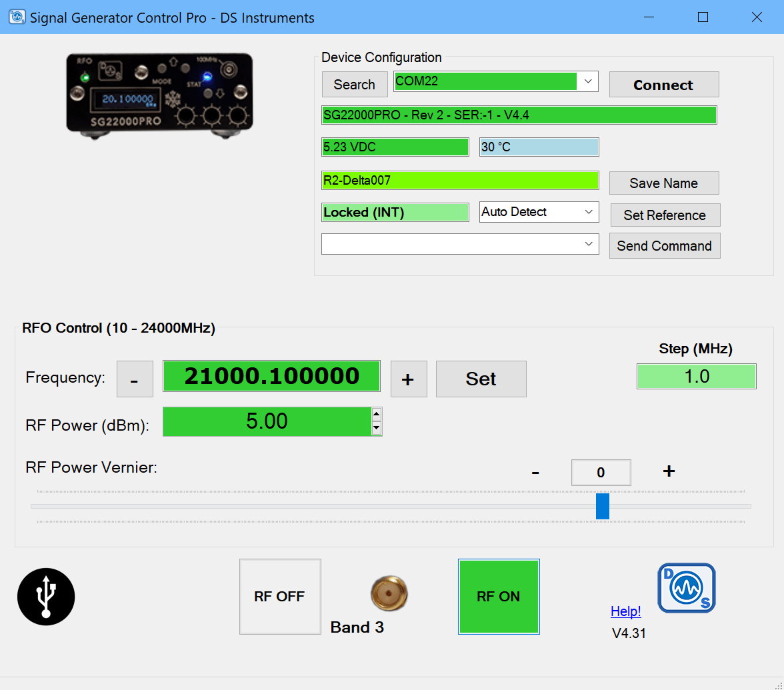Click the Set Reference button
This screenshot has height=690, width=784.
[x=665, y=215]
